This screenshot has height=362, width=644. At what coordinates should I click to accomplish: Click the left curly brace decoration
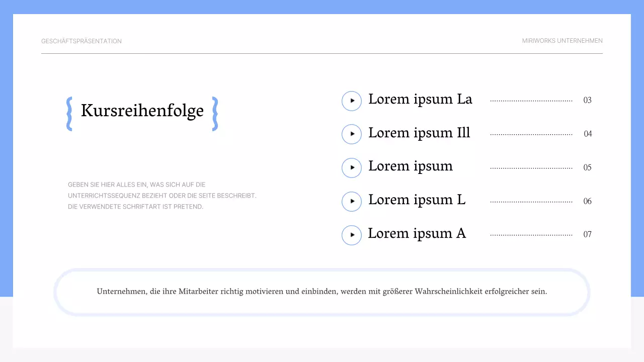click(x=69, y=114)
